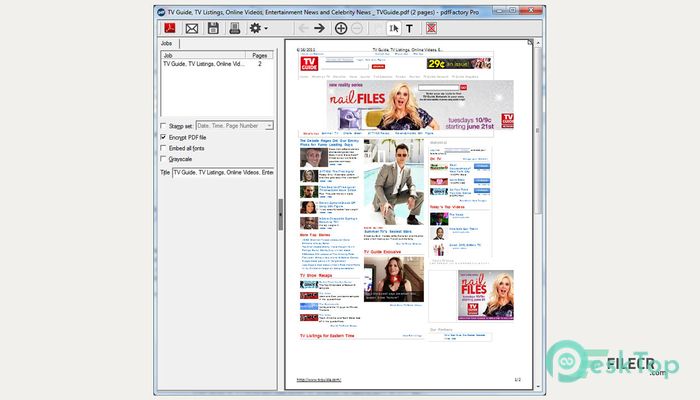Go to previous page with left arrow
The height and width of the screenshot is (400, 700).
click(x=303, y=28)
